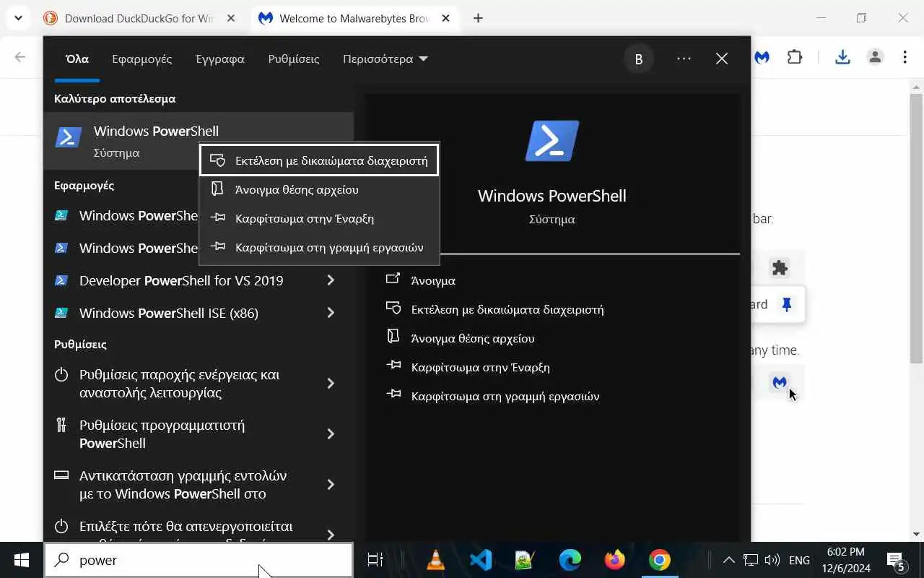Click Malwarebytes extension icon in Chrome toolbar
Screen dimensions: 924x578
pos(762,57)
